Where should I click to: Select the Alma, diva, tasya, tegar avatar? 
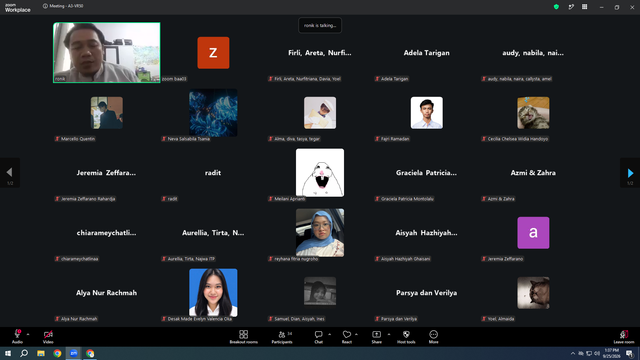[320, 113]
